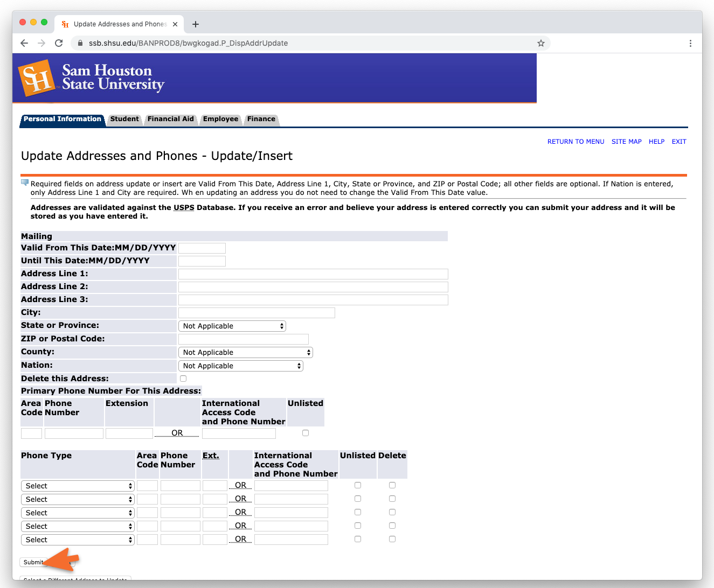Viewport: 714px width, 588px height.
Task: Click the ZIP or Postal Code field
Action: [x=243, y=339]
